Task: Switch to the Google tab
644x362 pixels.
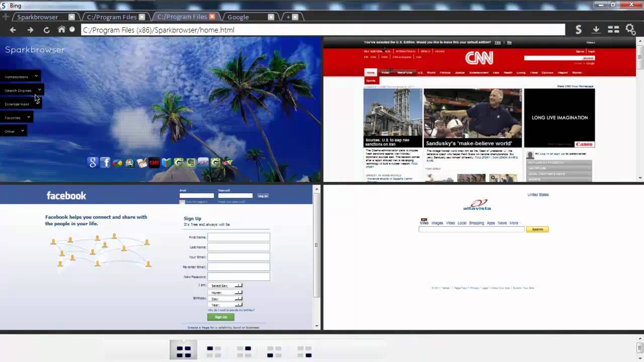Action: [x=238, y=17]
